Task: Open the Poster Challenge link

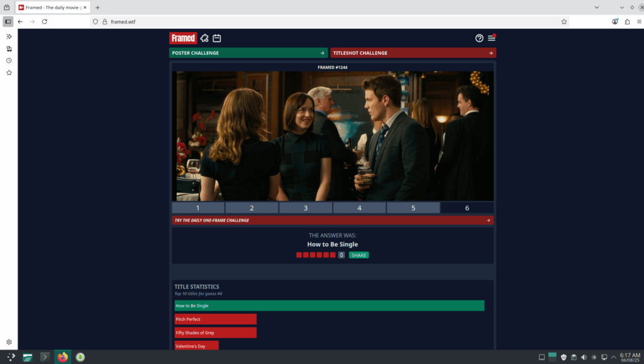Action: (248, 53)
